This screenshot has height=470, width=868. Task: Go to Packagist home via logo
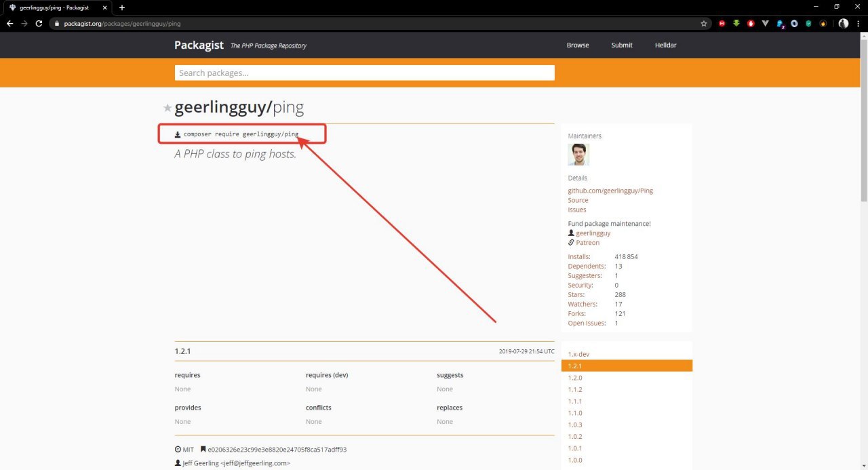click(199, 45)
